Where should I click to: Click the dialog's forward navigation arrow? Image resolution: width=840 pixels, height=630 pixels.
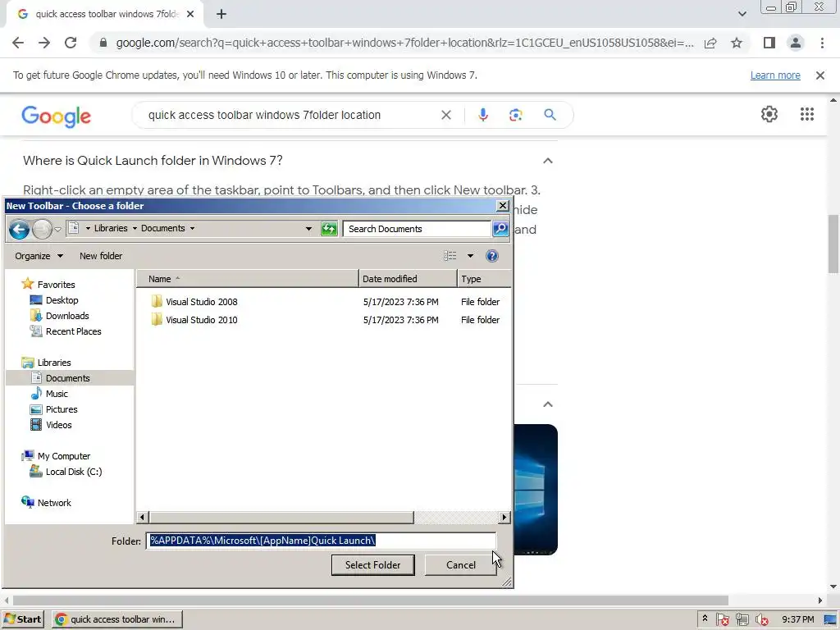point(42,230)
